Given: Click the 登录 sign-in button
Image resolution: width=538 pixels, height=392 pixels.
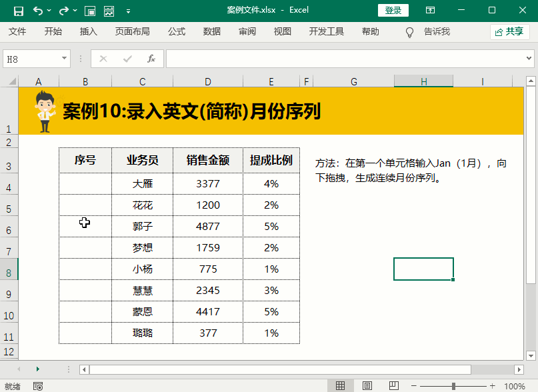Looking at the screenshot, I should [393, 11].
